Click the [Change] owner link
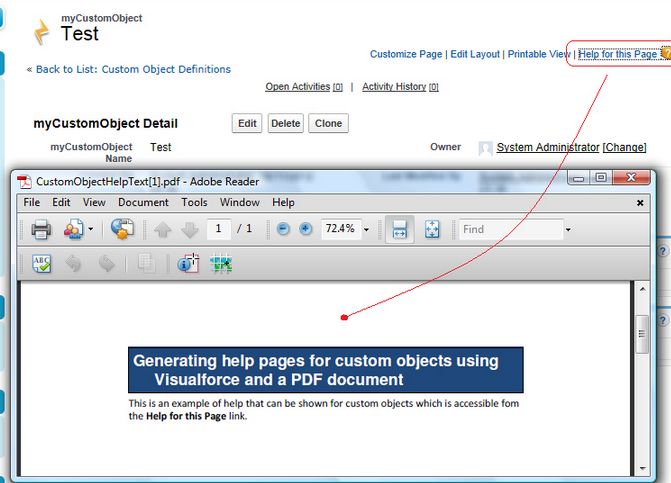 [x=624, y=147]
